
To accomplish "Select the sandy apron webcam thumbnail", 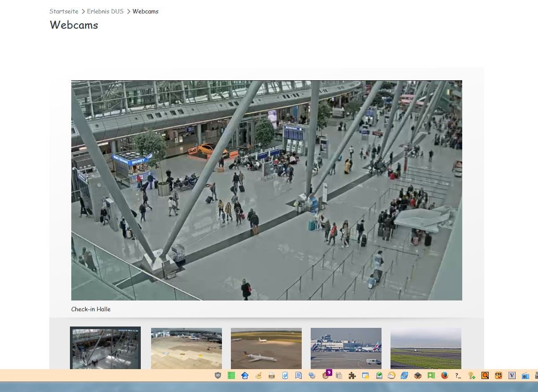I will [187, 348].
